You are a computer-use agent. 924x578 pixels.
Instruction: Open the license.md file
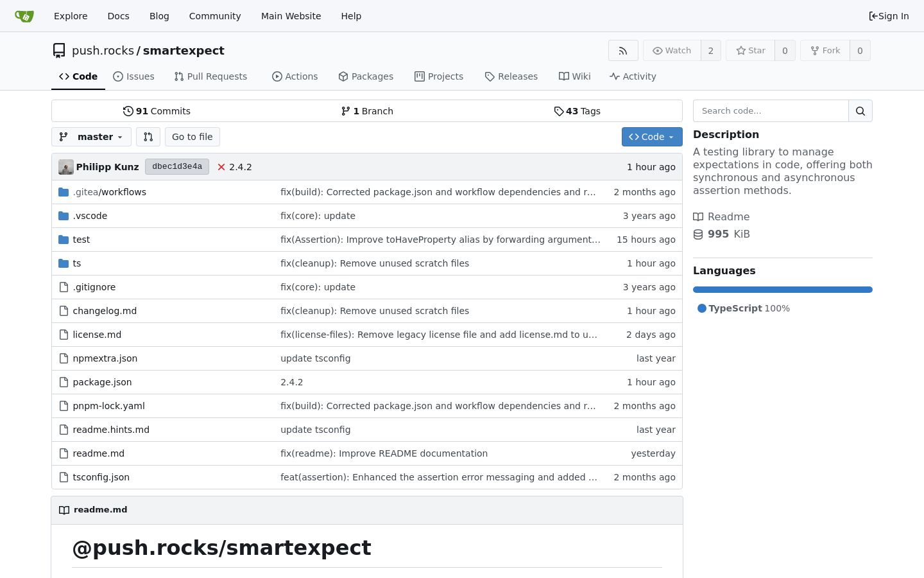tap(97, 335)
